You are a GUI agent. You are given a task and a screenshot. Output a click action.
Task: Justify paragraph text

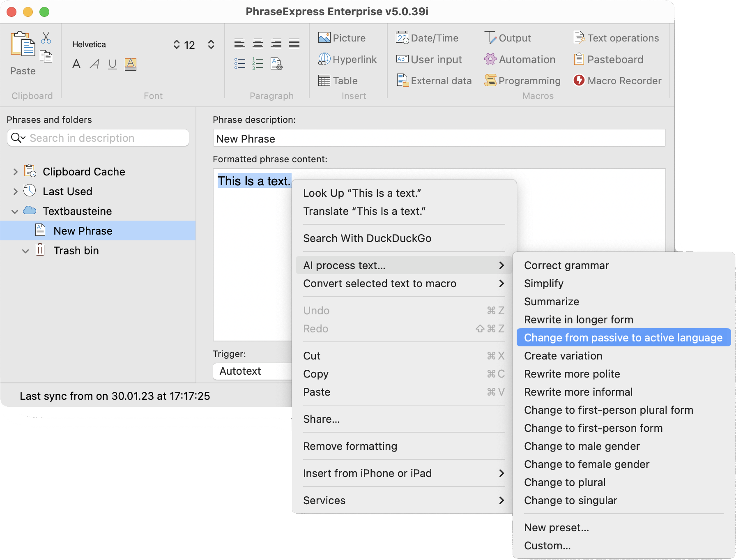(x=294, y=44)
